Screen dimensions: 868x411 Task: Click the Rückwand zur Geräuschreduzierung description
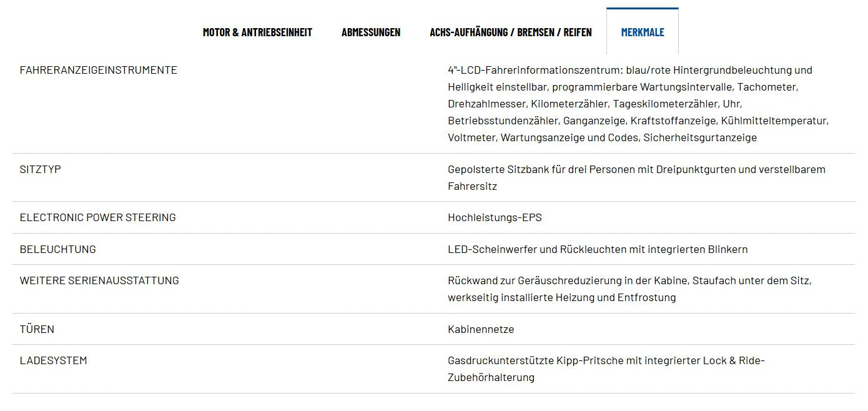[629, 289]
